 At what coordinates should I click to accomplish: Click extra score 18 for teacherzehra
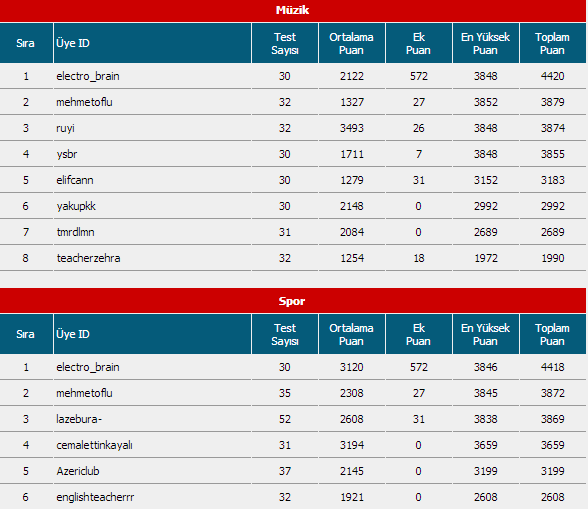pyautogui.click(x=418, y=258)
